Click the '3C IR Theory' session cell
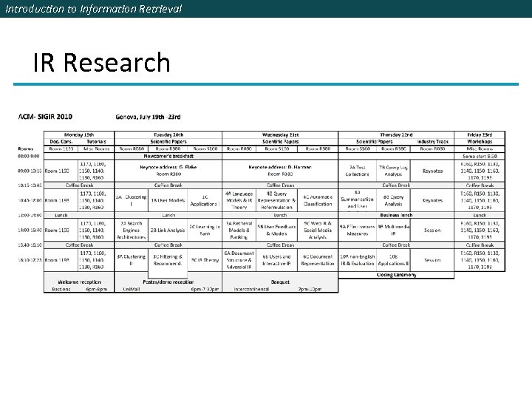The width and height of the screenshot is (532, 399). point(205,260)
